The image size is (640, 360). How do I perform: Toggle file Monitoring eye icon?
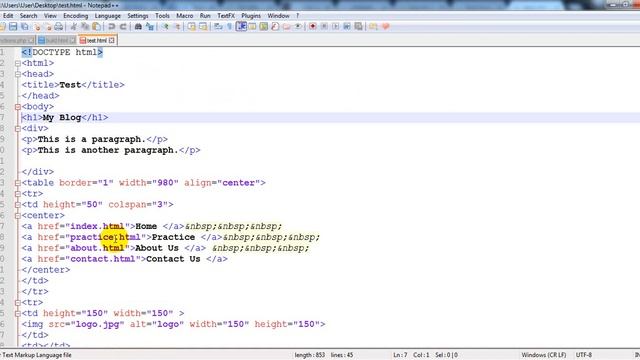298,27
